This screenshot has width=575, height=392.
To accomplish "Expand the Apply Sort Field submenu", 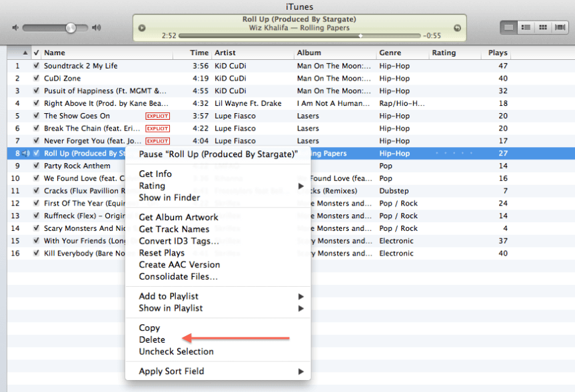I will click(300, 371).
